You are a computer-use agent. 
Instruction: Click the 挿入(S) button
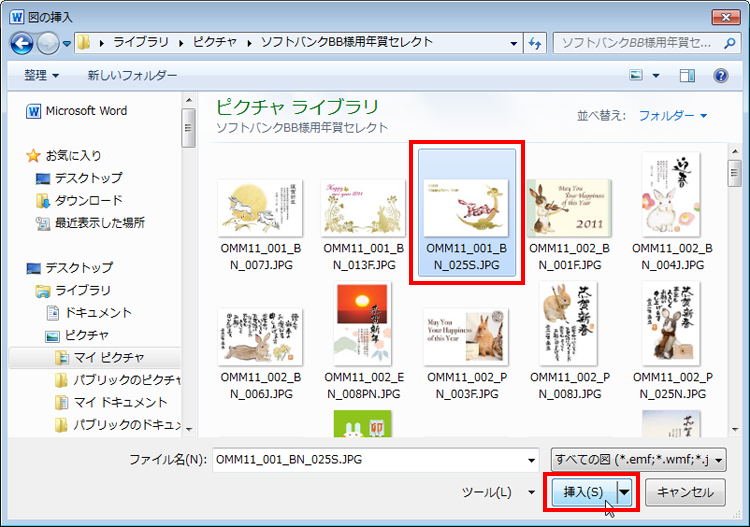pyautogui.click(x=584, y=492)
